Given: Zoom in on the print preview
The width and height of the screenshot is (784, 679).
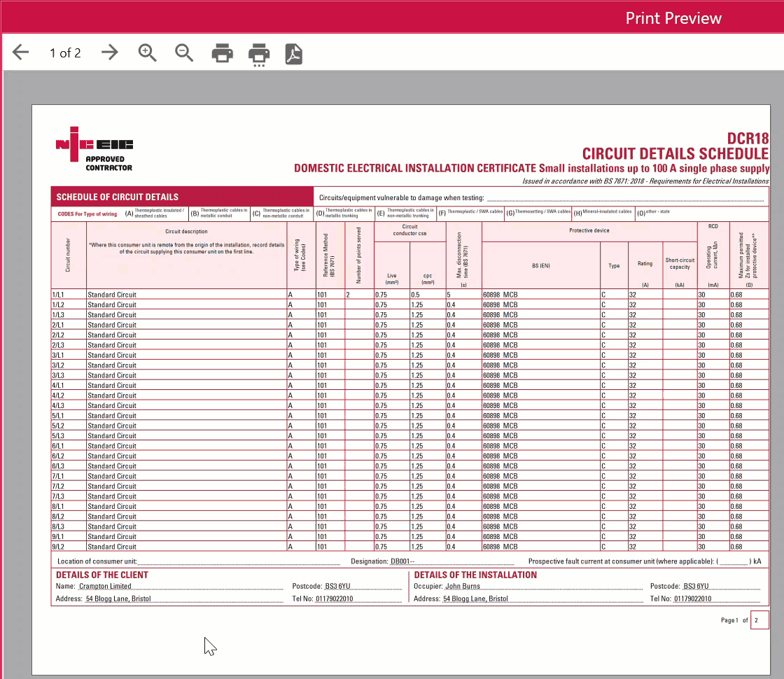Looking at the screenshot, I should [x=147, y=52].
